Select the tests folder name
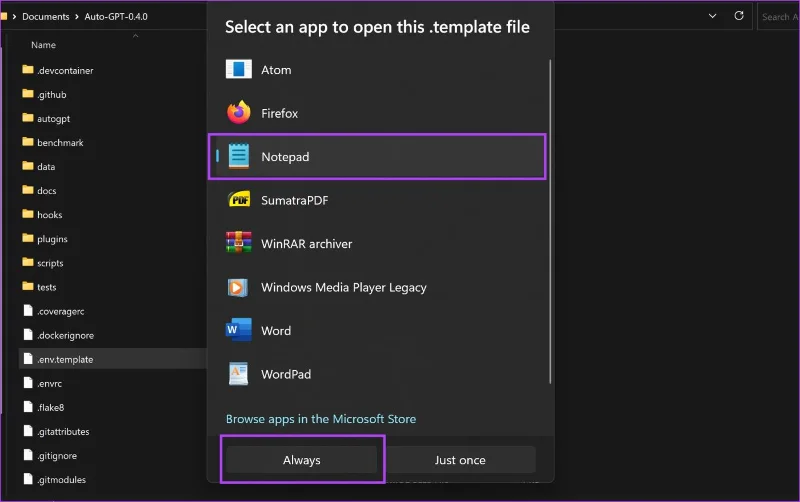The image size is (800, 502). tap(46, 287)
